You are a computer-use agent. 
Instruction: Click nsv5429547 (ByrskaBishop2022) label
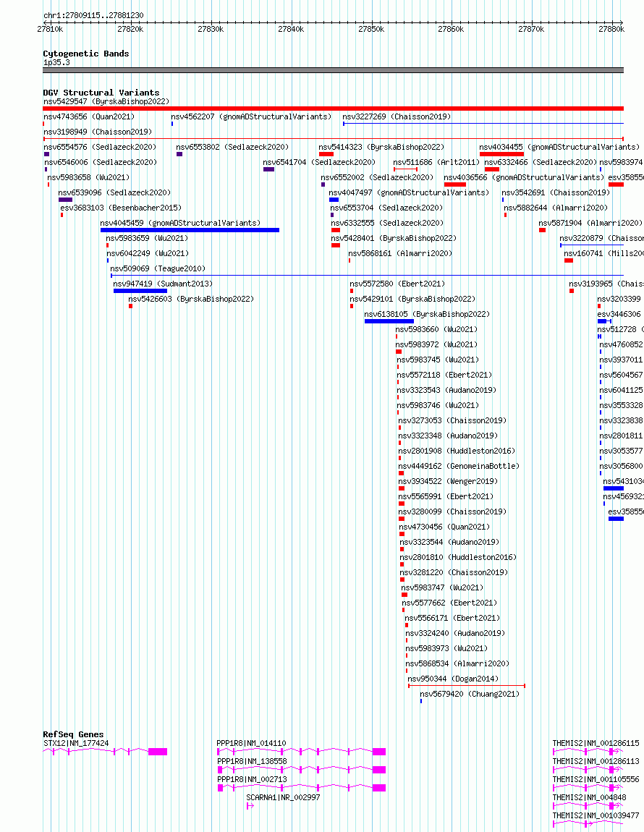pyautogui.click(x=106, y=101)
